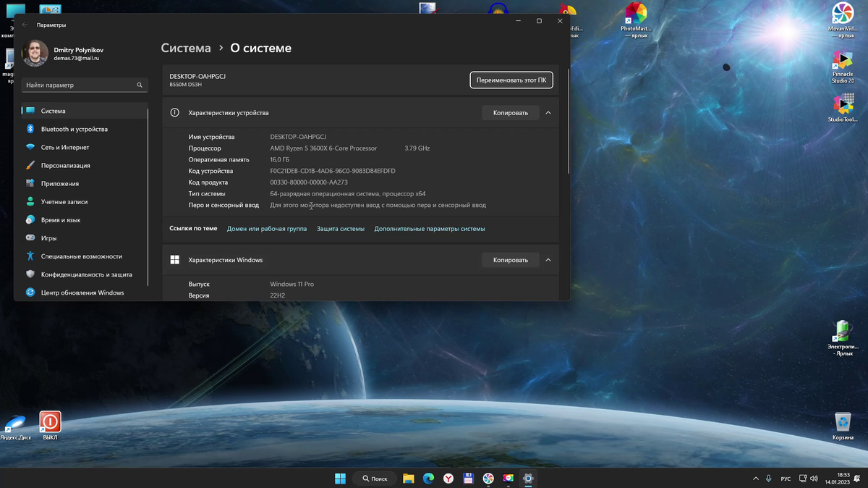Select the Яндекс.Диск desktop icon
The height and width of the screenshot is (488, 868).
click(x=14, y=429)
